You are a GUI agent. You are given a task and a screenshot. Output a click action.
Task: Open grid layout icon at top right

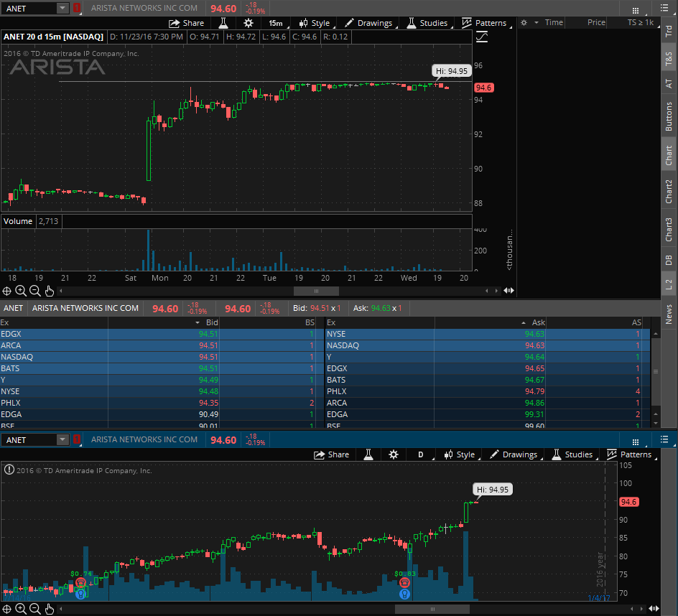[635, 10]
